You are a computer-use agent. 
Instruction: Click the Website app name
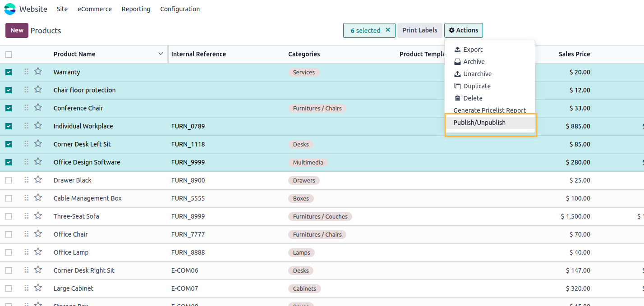tap(33, 9)
